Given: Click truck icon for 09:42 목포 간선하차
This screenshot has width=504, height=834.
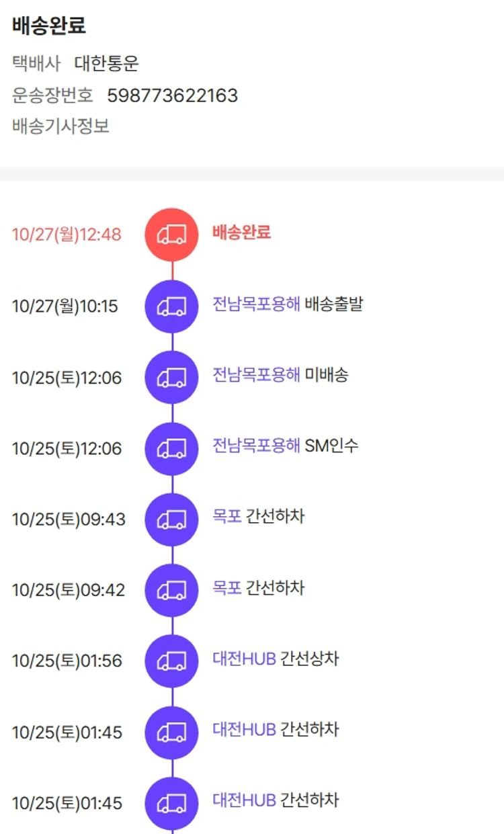Looking at the screenshot, I should pyautogui.click(x=172, y=590).
